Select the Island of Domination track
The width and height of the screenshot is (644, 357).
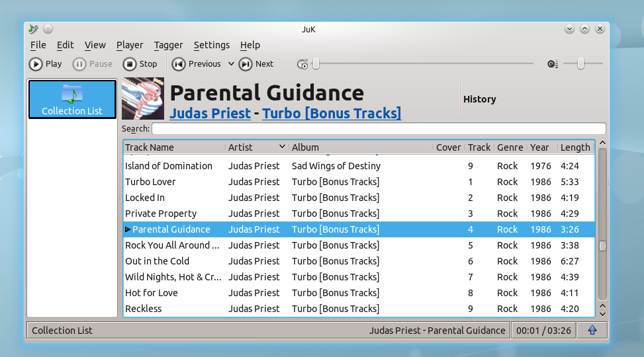tap(359, 166)
